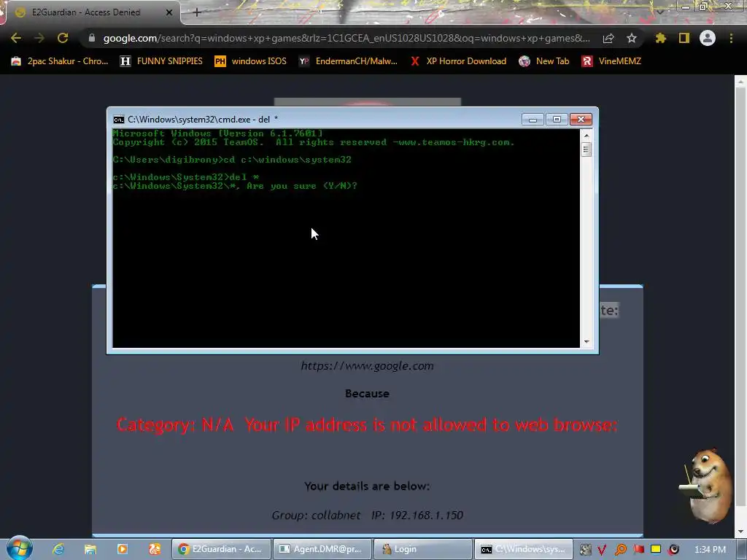Open the Windows Start orb
747x560 pixels.
19,548
